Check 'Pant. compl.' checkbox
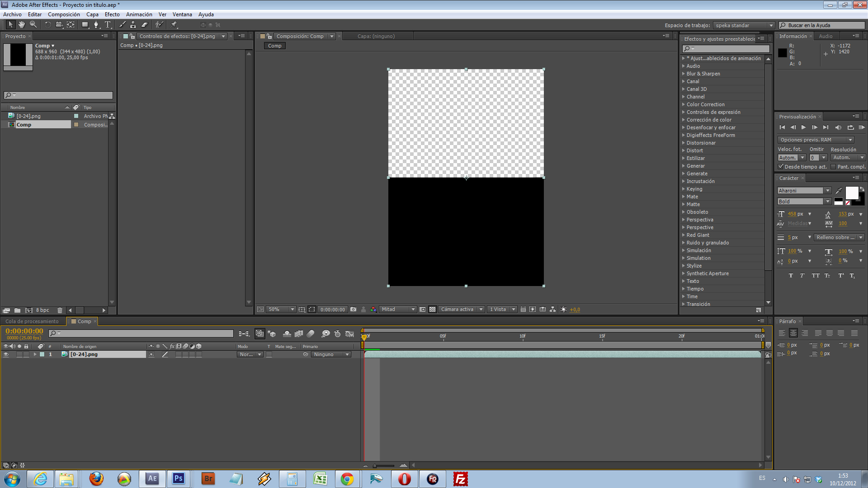Screen dimensions: 868x488 [x=833, y=167]
